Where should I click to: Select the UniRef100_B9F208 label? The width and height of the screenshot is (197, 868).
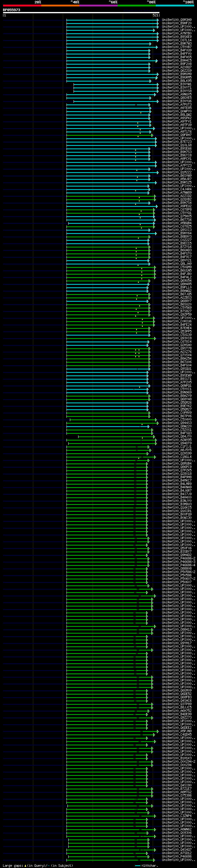click(x=177, y=64)
